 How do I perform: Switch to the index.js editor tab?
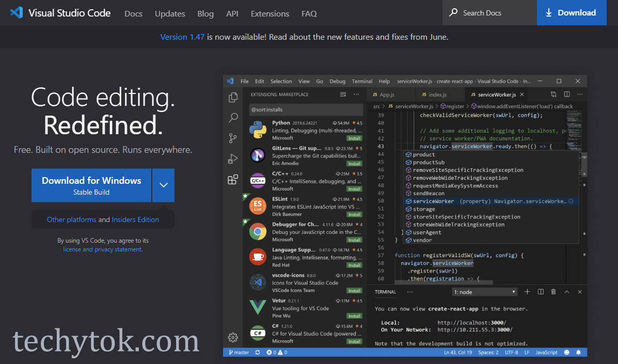(434, 95)
